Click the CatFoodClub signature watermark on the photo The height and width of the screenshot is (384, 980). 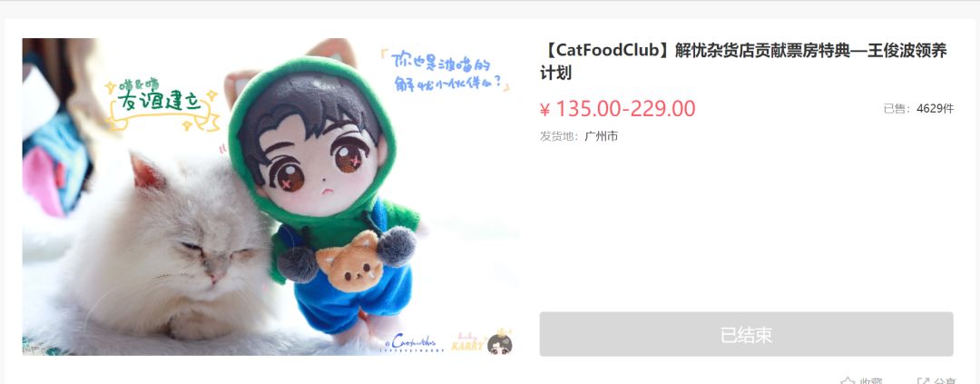coord(413,343)
